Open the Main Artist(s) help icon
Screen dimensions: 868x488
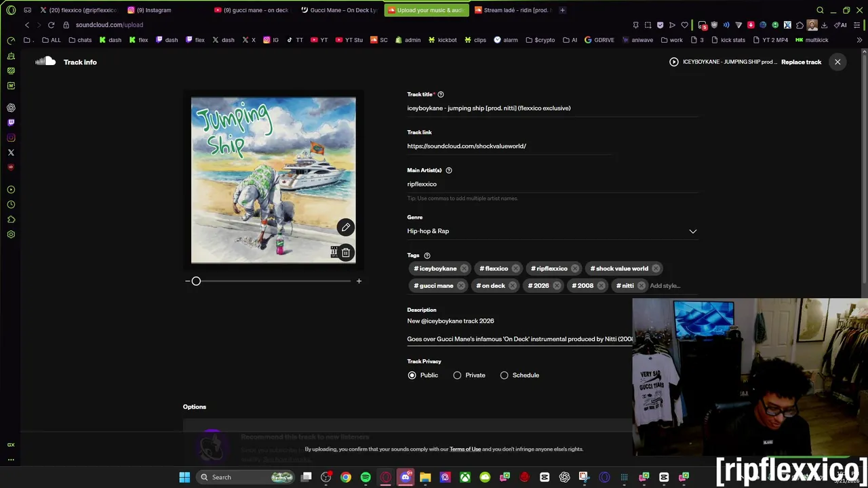[x=449, y=170]
